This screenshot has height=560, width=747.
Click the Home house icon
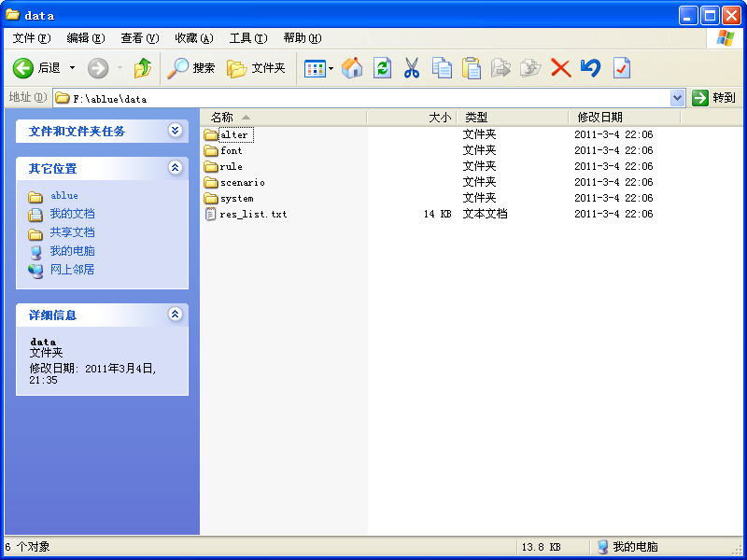(352, 68)
